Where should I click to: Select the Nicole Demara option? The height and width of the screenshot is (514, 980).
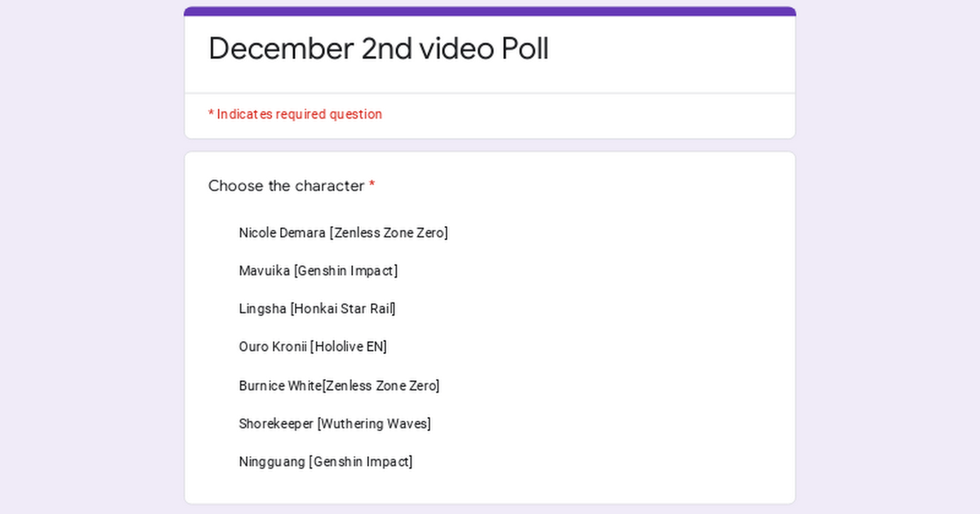pos(343,233)
